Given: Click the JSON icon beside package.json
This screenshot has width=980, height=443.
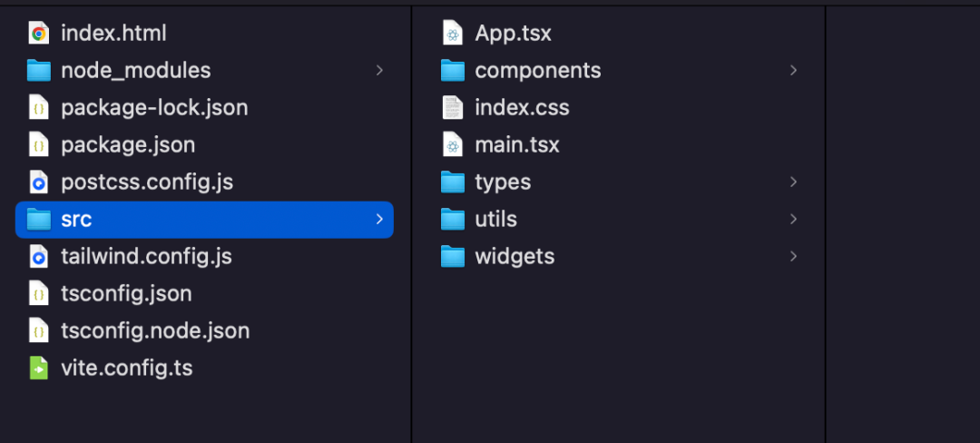Looking at the screenshot, I should tap(39, 145).
